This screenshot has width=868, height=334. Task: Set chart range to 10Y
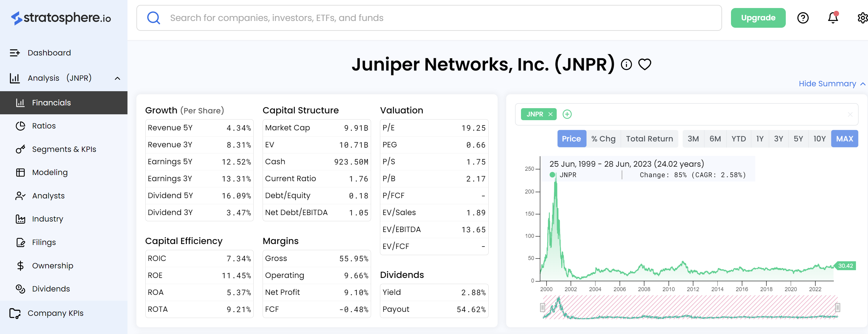tap(819, 139)
